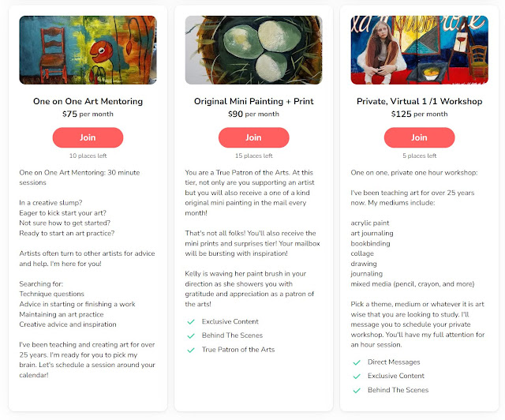Click the 10 places left label
The height and width of the screenshot is (420, 505).
88,156
